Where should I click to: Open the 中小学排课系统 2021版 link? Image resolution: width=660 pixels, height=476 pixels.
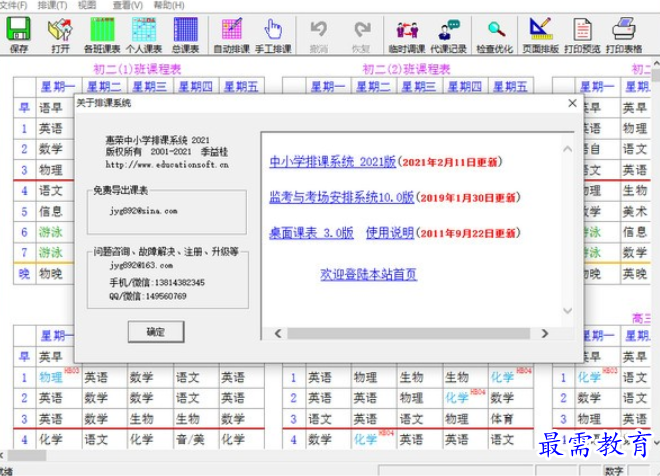click(333, 162)
